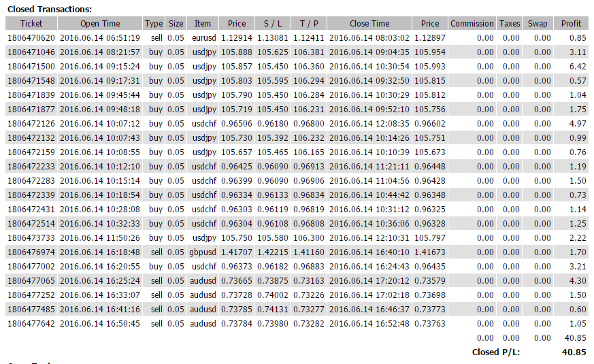This screenshot has width=594, height=364.
Task: Click the eurusd item cell
Action: tap(203, 37)
